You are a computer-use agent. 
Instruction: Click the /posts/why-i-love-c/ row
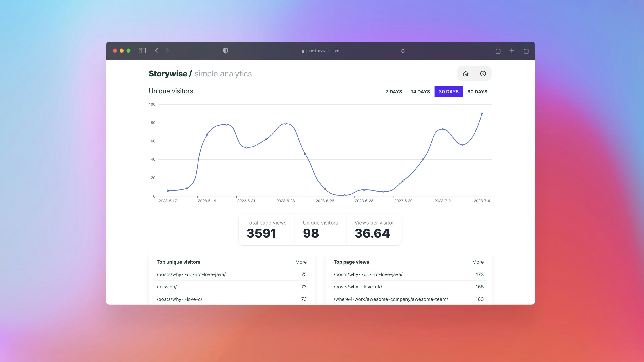(232, 299)
